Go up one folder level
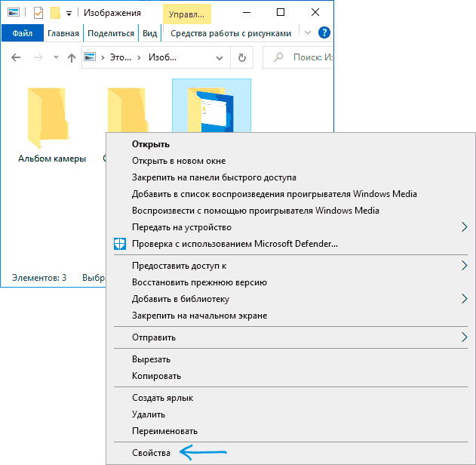This screenshot has width=476, height=465. click(72, 57)
